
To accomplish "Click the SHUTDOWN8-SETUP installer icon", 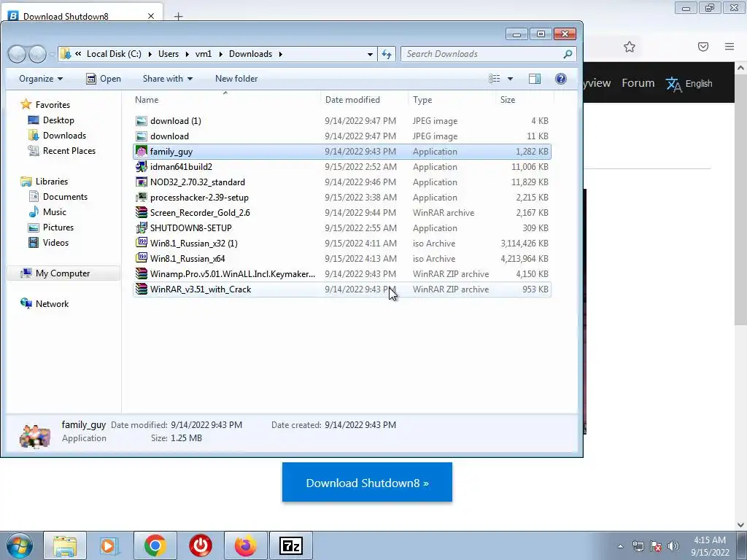I will point(141,227).
